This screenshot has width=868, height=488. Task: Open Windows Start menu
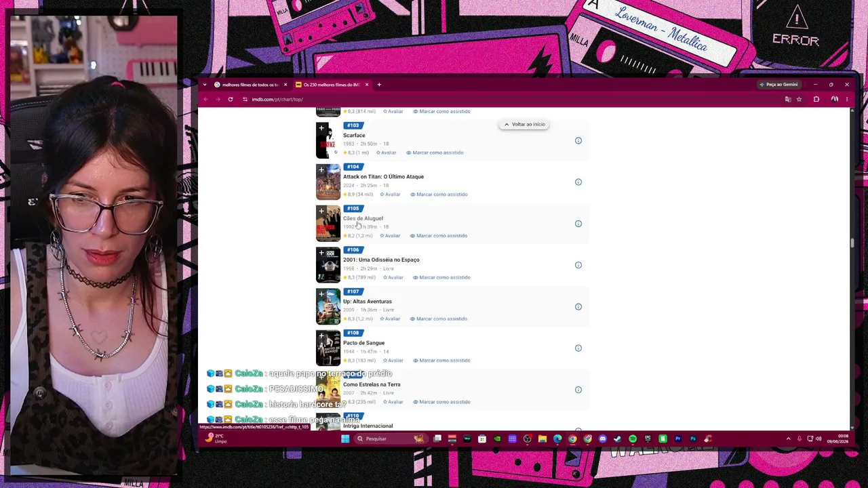click(345, 439)
